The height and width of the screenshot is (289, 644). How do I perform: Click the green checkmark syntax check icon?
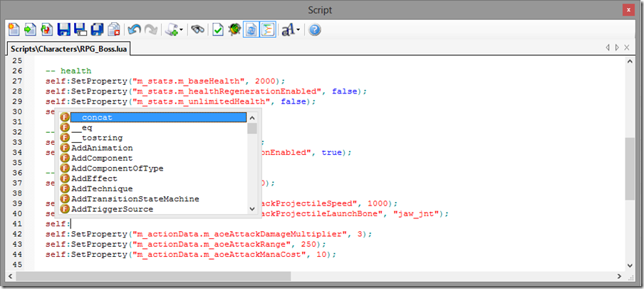point(218,29)
